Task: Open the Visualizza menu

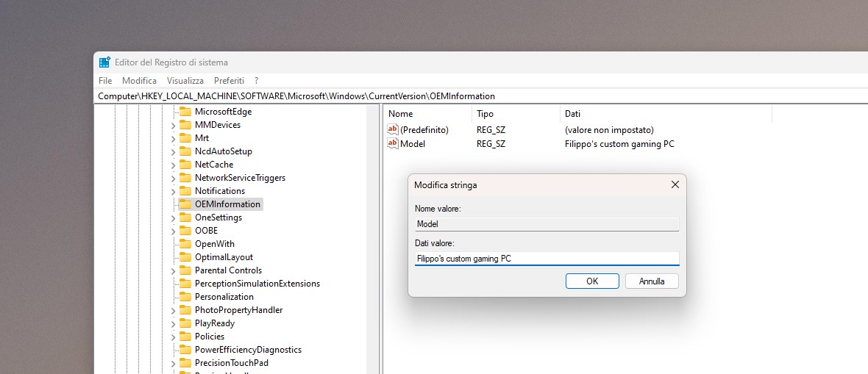Action: 185,81
